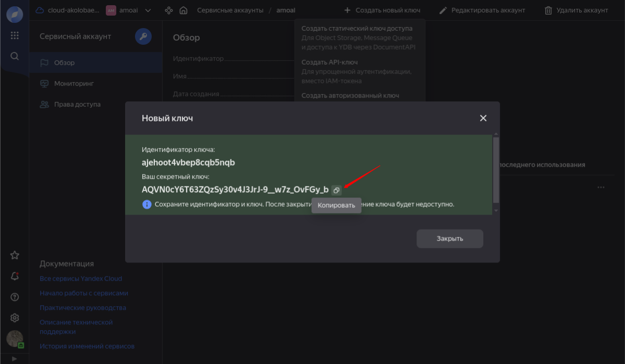Image resolution: width=625 pixels, height=364 pixels.
Task: Open the Создать новый ключ dropdown
Action: click(382, 10)
